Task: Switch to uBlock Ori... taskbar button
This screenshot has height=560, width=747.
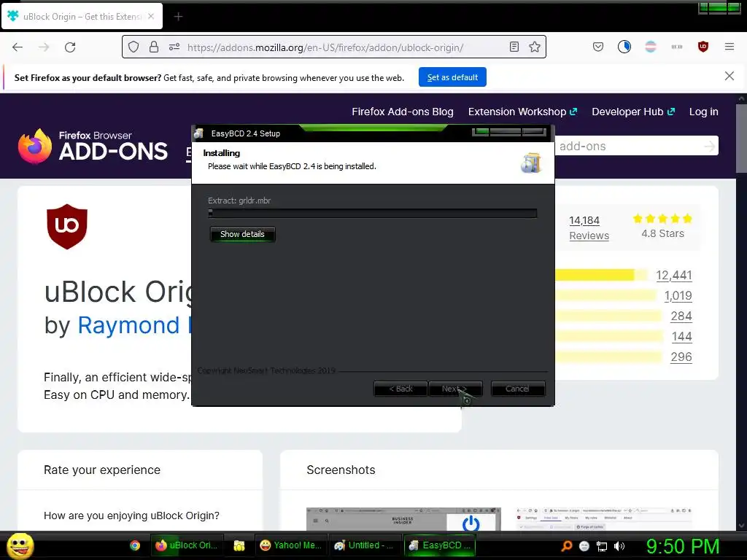Action: pyautogui.click(x=187, y=545)
